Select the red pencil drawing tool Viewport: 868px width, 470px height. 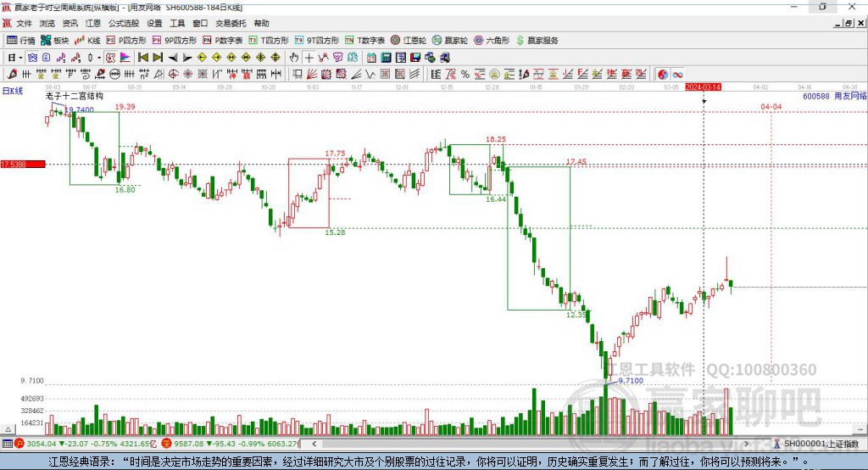(x=12, y=75)
